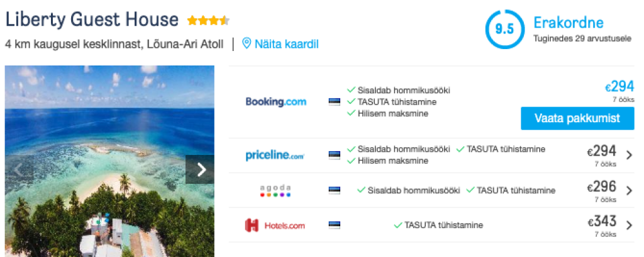Click the agoda logo
Screen dimensions: 644x257
coord(275,190)
